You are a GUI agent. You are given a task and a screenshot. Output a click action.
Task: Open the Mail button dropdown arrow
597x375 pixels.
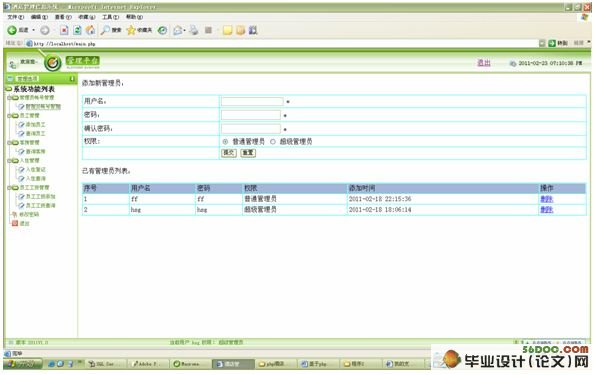(x=185, y=30)
